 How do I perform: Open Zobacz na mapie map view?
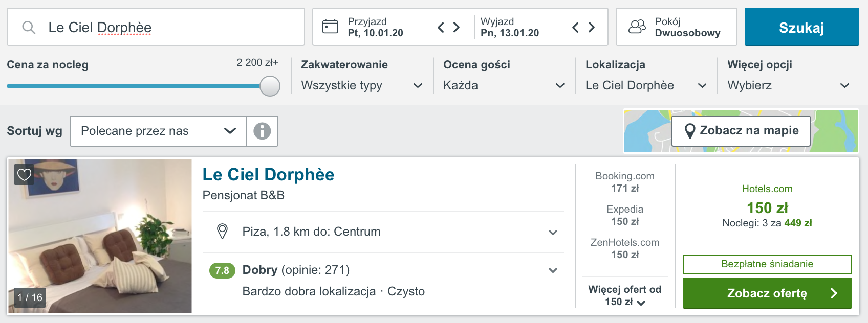(x=741, y=131)
